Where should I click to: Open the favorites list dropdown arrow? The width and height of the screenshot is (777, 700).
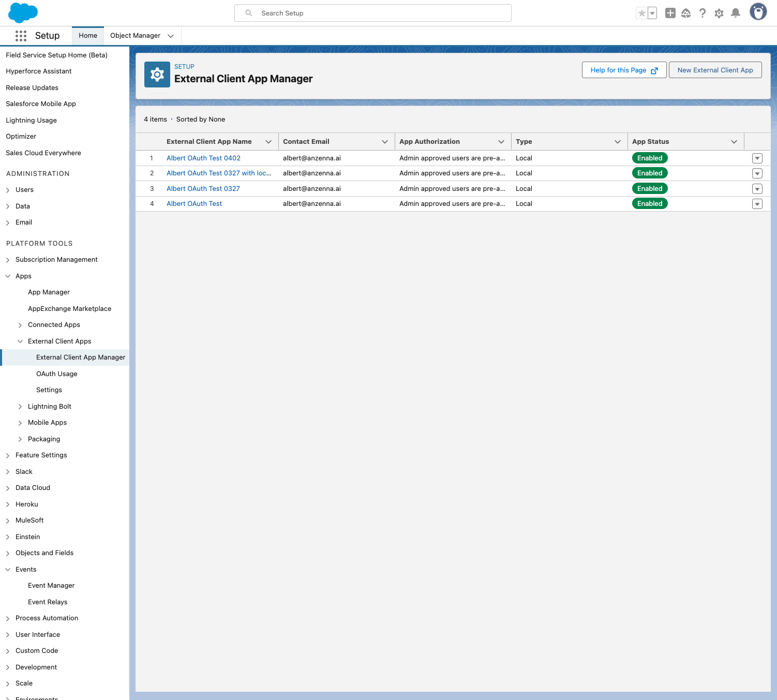652,13
